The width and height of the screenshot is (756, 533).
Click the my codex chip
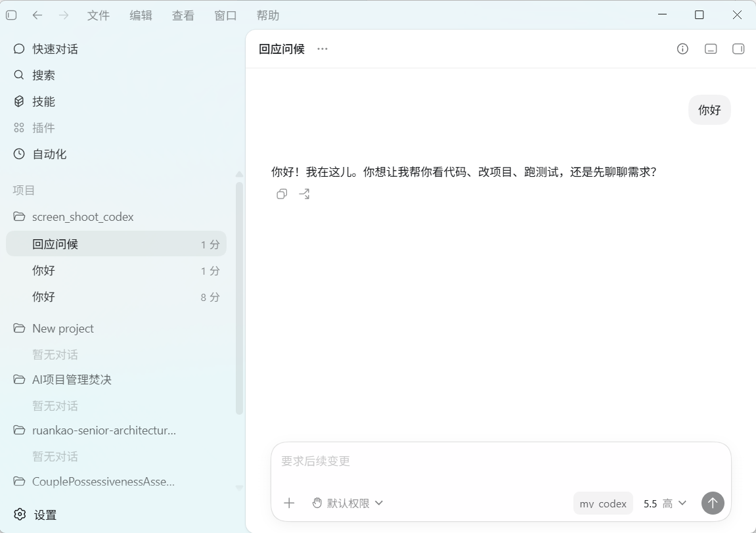pyautogui.click(x=603, y=503)
